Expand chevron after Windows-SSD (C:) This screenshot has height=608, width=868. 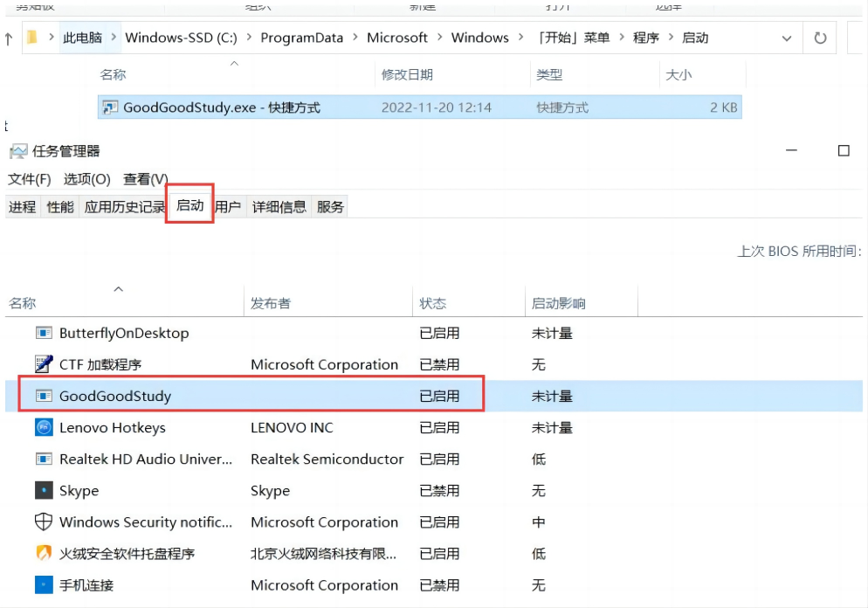[x=249, y=37]
